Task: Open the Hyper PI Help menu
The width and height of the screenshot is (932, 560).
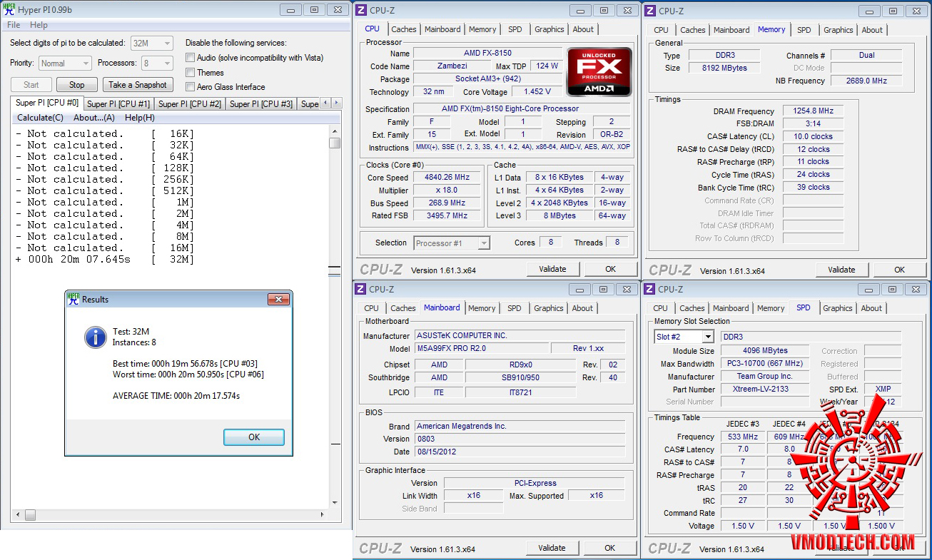Action: click(39, 25)
